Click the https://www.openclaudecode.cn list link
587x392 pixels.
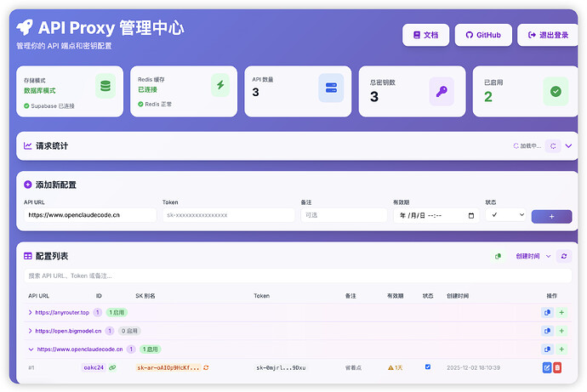(80, 349)
